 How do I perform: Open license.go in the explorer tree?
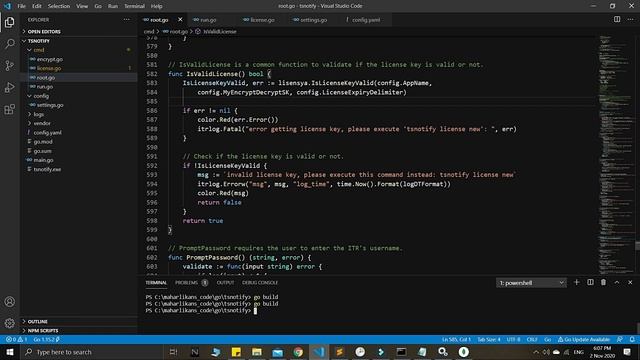[49, 68]
